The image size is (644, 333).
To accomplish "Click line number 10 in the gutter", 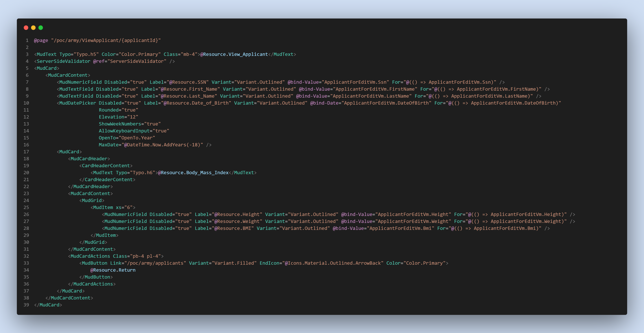I will (x=26, y=103).
